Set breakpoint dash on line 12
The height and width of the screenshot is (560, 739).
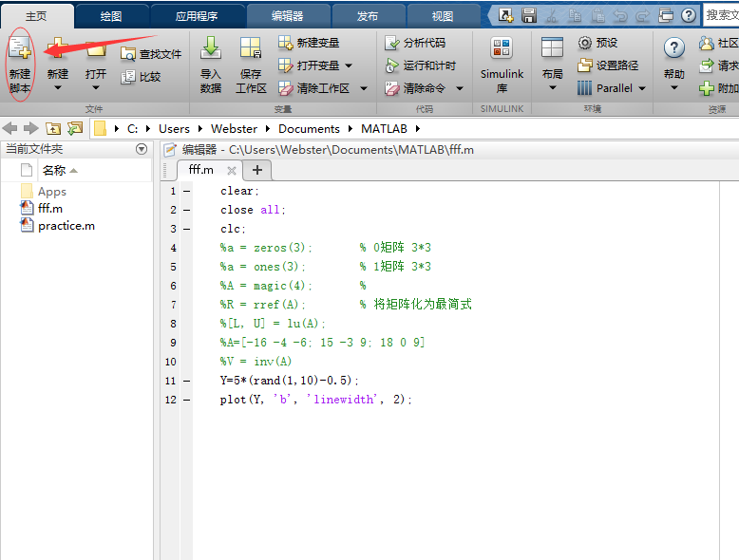(186, 400)
